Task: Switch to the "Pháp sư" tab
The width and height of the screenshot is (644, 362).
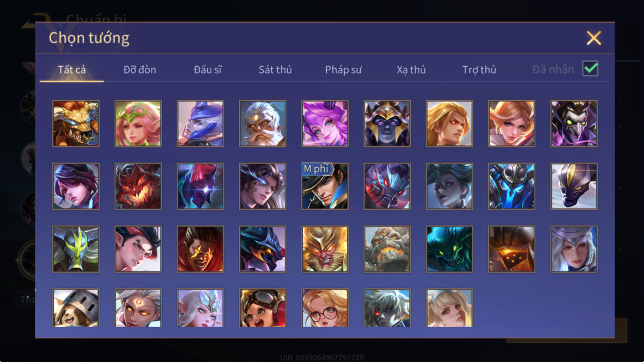Action: (x=343, y=70)
